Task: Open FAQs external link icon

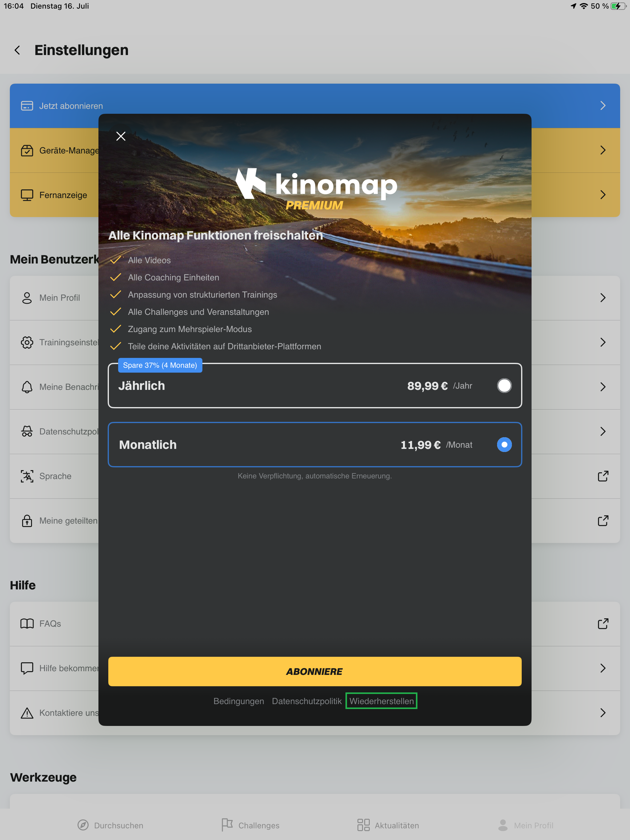Action: 603,624
